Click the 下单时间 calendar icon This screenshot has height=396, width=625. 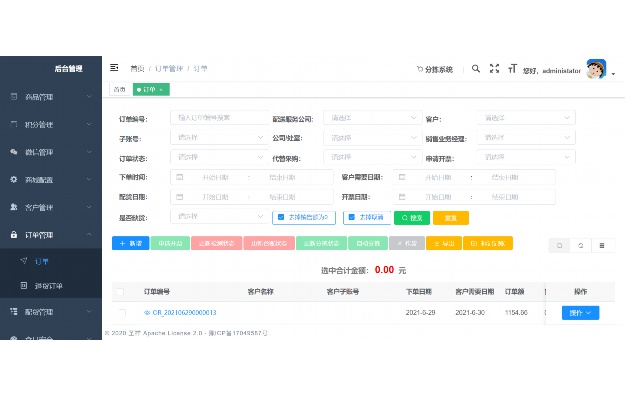[180, 177]
